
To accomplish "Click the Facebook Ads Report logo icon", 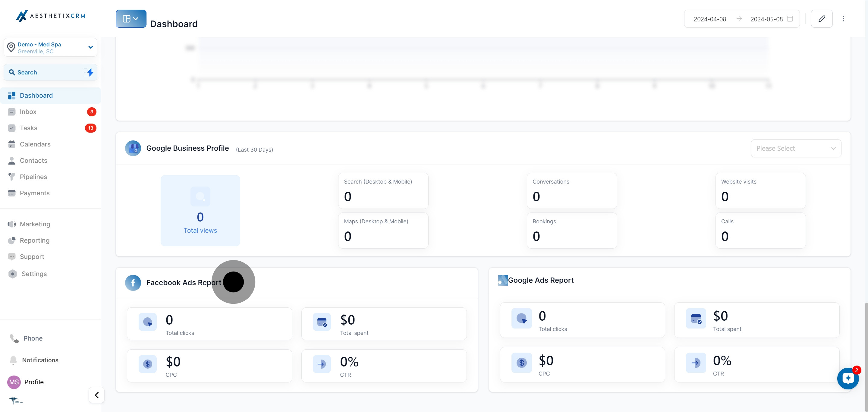I will click(133, 283).
